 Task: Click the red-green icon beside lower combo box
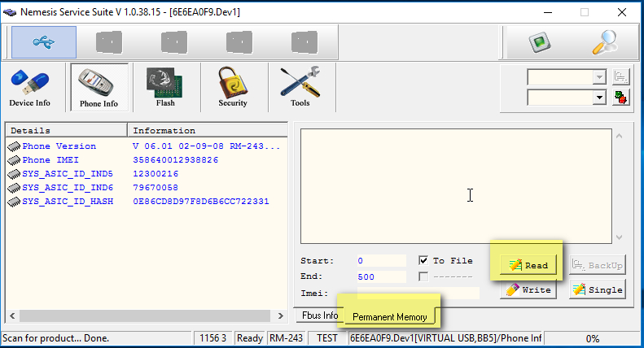point(621,98)
